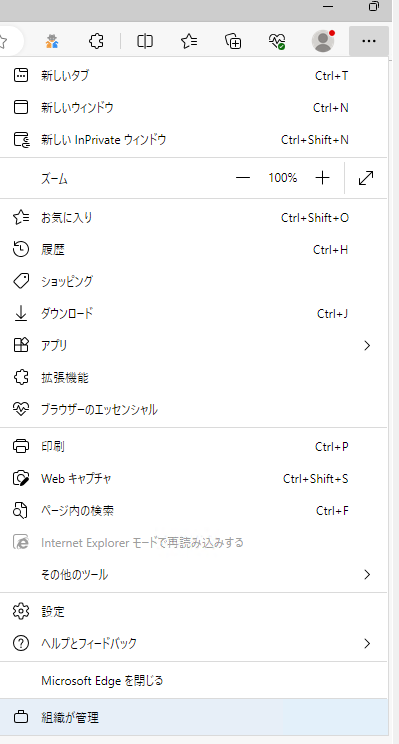Click the ズーム label

point(54,179)
